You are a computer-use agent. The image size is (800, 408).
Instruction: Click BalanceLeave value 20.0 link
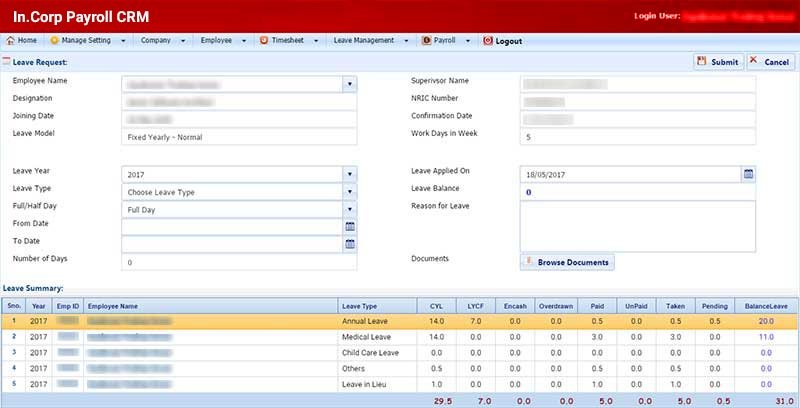(x=766, y=321)
